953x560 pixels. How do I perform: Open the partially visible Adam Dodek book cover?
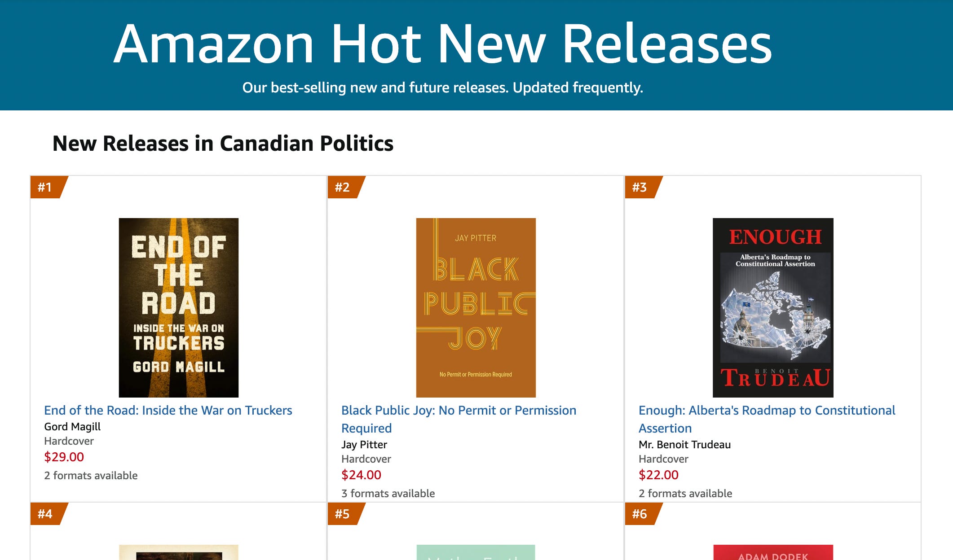(773, 552)
